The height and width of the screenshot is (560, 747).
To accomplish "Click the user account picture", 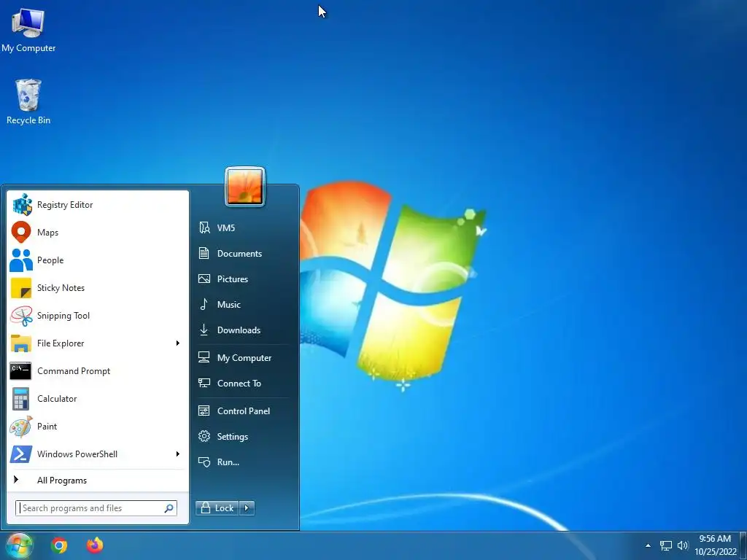I will tap(245, 187).
